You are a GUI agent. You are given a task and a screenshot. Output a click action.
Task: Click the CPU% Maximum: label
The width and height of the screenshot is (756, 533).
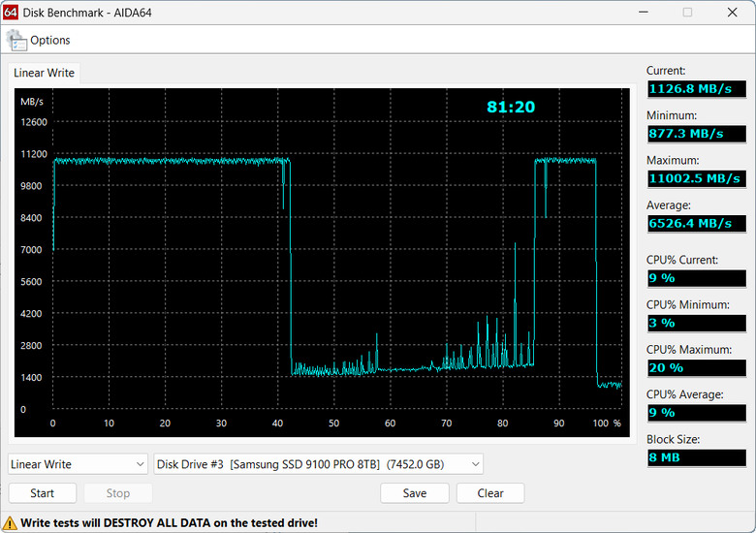(689, 350)
